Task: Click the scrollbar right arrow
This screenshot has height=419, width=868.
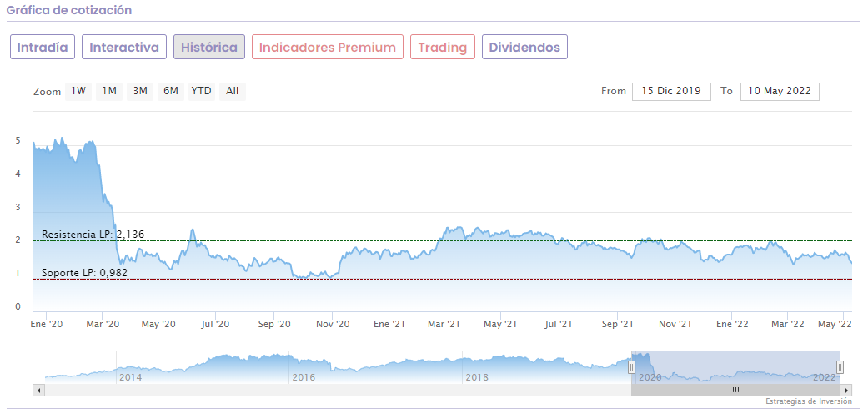Action: coord(847,390)
